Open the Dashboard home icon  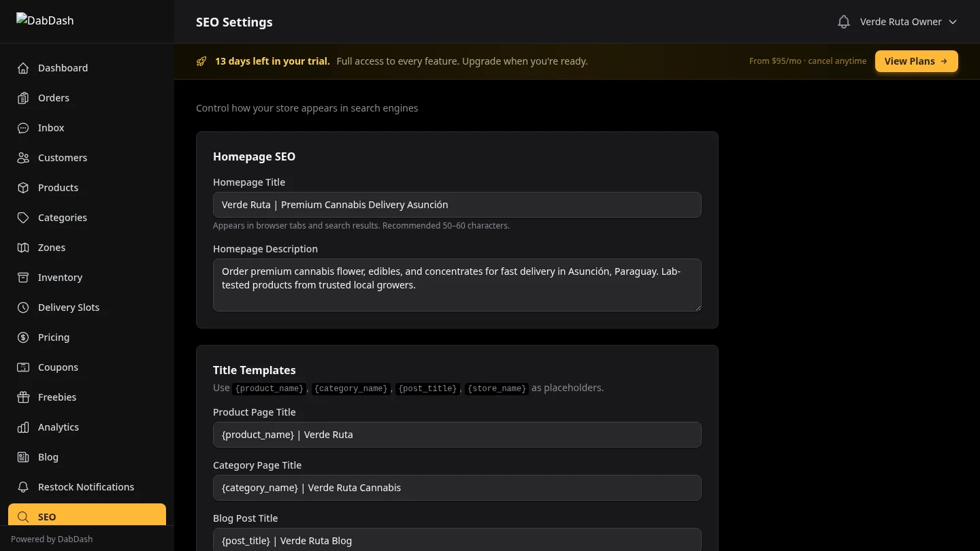(x=22, y=68)
